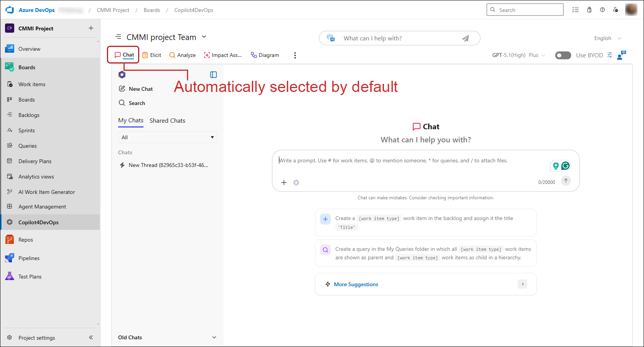Click the agent hexagon icon in prompt box
The width and height of the screenshot is (644, 347).
click(296, 182)
